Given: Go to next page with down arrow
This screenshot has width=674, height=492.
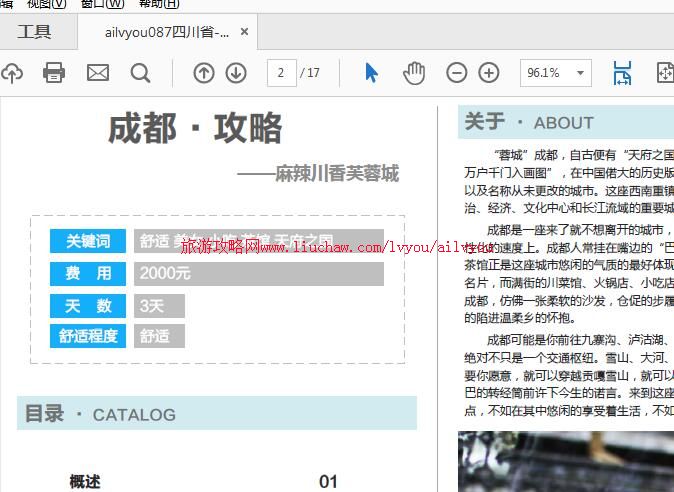Looking at the screenshot, I should [236, 72].
